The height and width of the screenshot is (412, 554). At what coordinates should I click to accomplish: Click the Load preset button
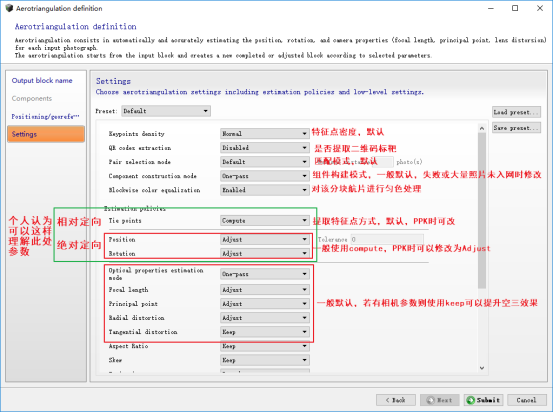tap(516, 112)
